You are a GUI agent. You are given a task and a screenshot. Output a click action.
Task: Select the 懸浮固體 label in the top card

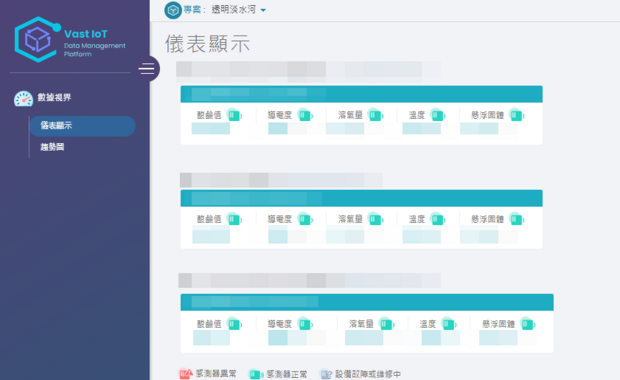(x=488, y=115)
